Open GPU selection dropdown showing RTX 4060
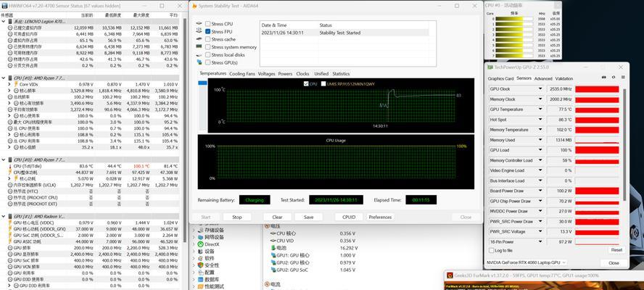 point(526,262)
